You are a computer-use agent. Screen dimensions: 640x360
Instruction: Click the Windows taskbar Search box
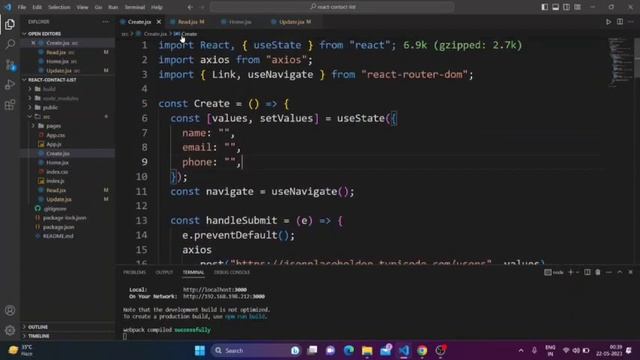[x=256, y=350]
